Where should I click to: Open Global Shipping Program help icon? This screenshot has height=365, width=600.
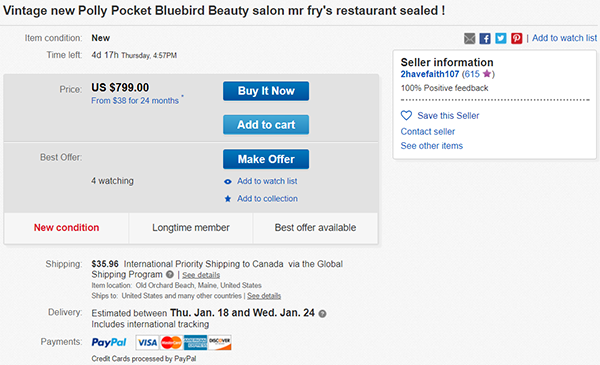pyautogui.click(x=170, y=275)
